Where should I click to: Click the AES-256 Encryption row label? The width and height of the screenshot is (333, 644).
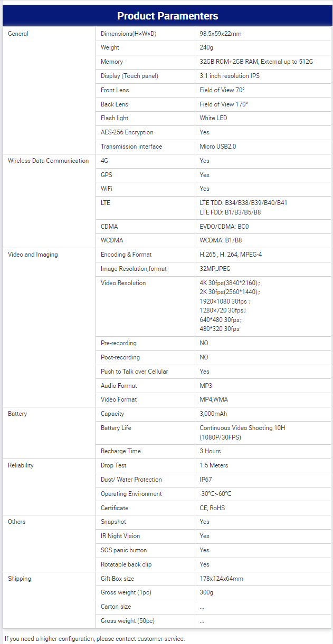click(127, 132)
